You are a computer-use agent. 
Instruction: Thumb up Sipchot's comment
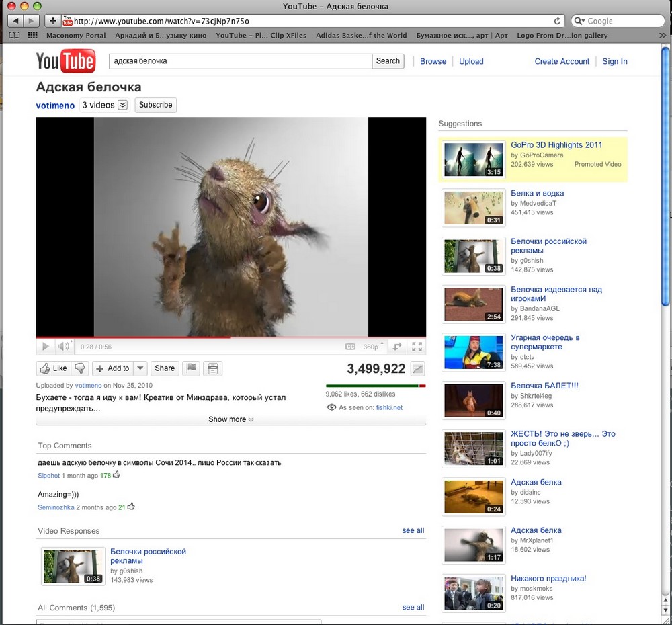pyautogui.click(x=116, y=474)
